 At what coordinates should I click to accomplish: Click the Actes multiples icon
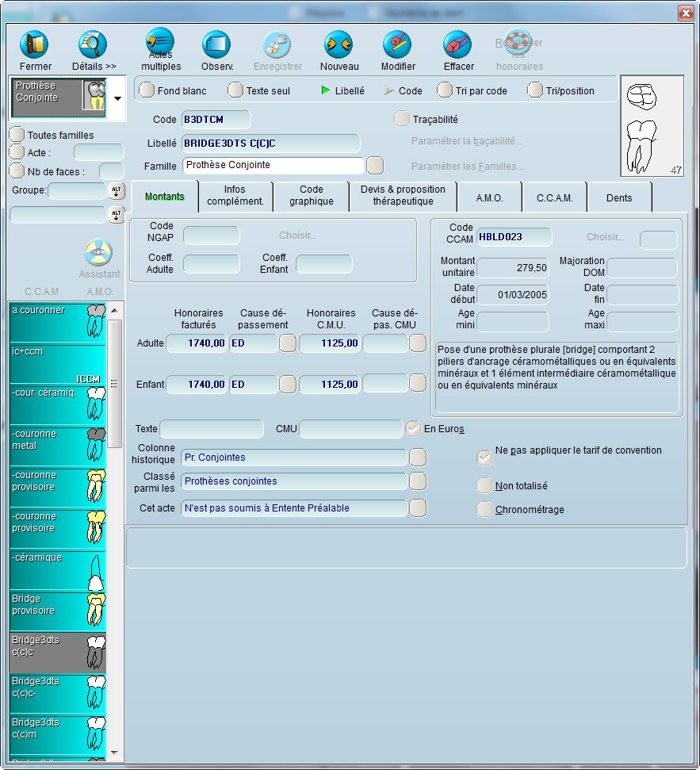click(x=160, y=44)
